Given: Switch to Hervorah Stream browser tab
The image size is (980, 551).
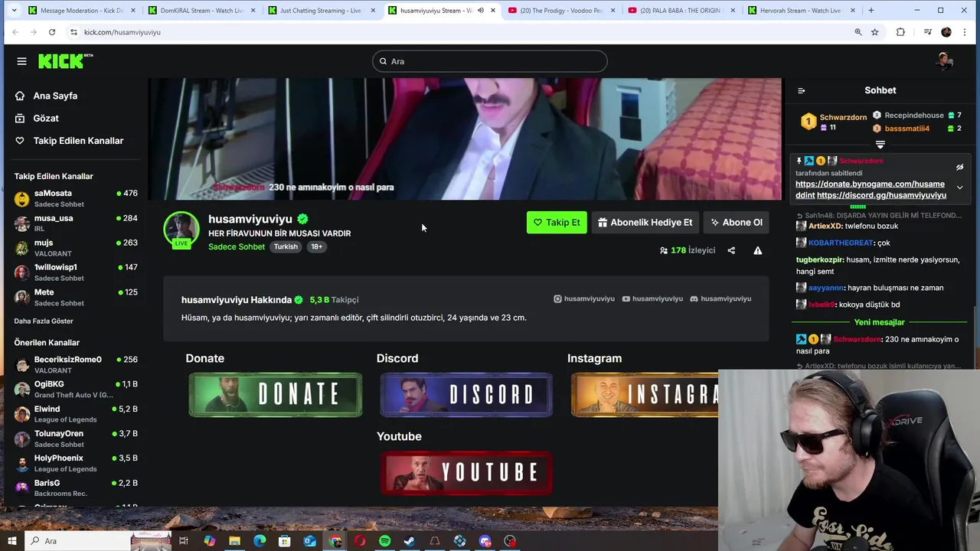Looking at the screenshot, I should coord(801,11).
